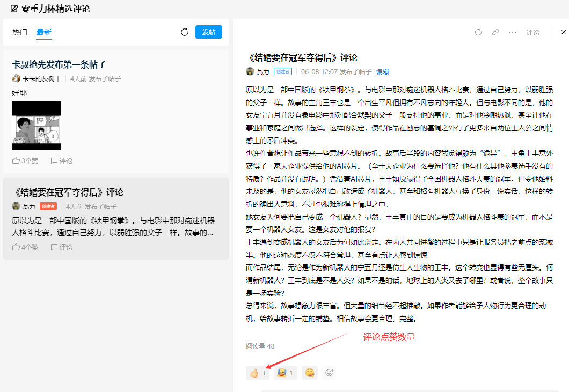Image resolution: width=569 pixels, height=392 pixels.
Task: Toggle thumbs-up reaction with 3 likes
Action: 258,373
